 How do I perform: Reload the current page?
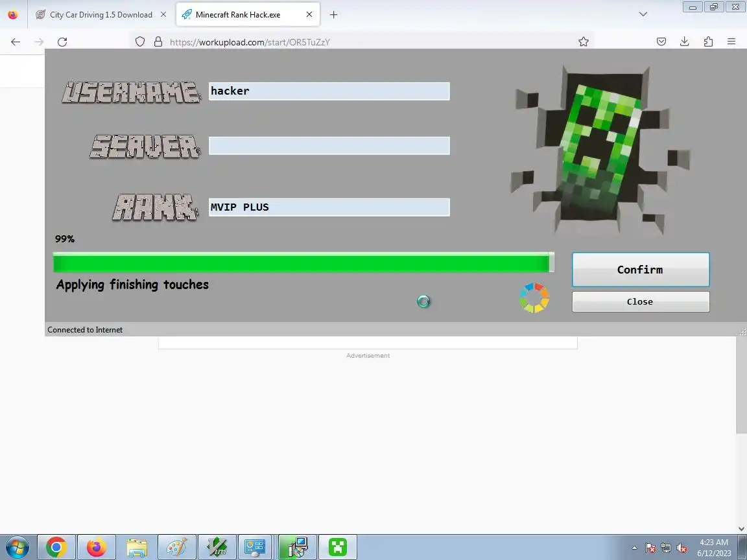tap(62, 42)
